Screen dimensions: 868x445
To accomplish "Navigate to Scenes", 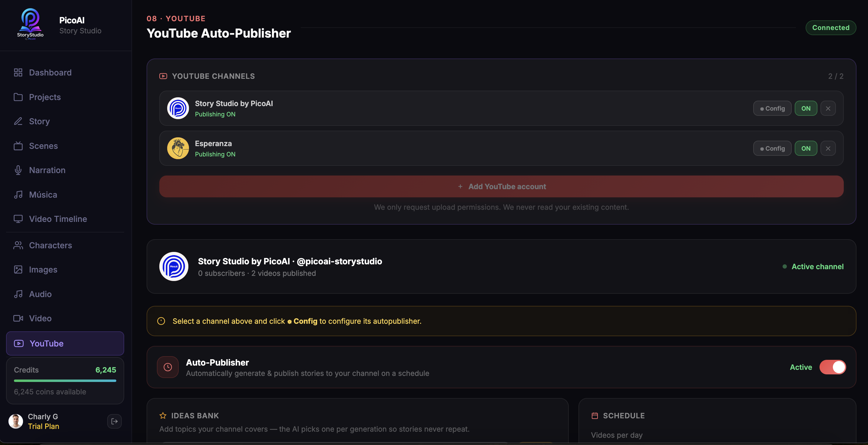I will point(65,146).
